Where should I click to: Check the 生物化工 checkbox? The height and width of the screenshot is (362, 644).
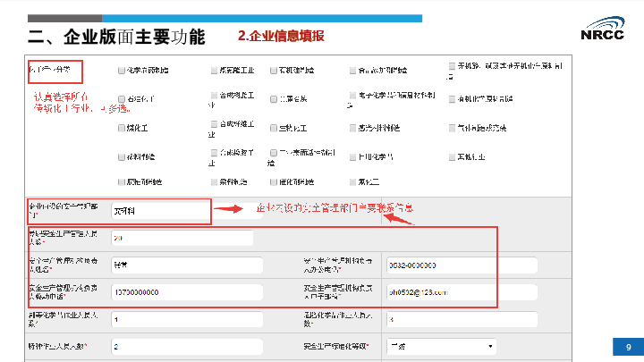[273, 128]
